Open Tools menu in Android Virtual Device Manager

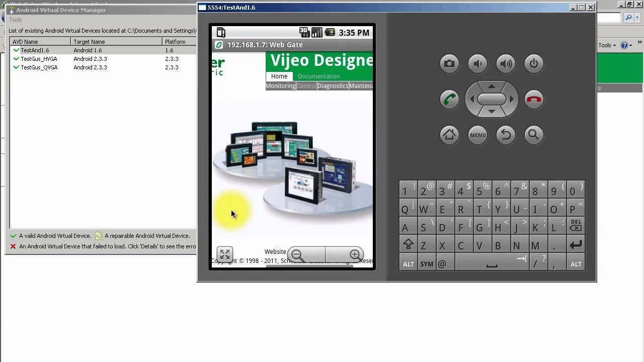(x=16, y=20)
